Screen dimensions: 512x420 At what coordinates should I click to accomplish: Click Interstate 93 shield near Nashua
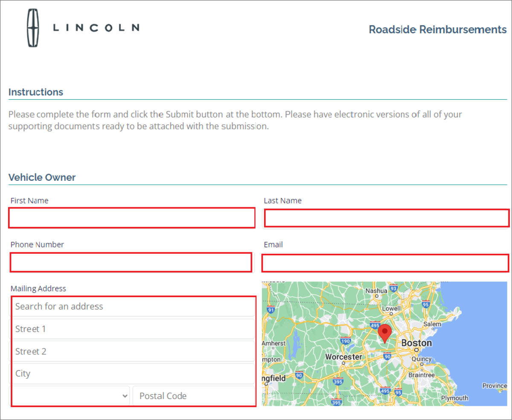(x=393, y=289)
